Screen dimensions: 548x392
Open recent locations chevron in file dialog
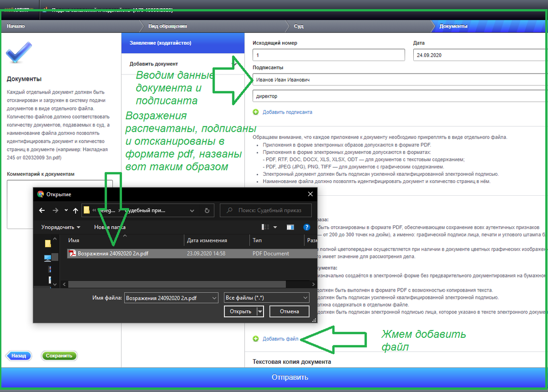[66, 210]
